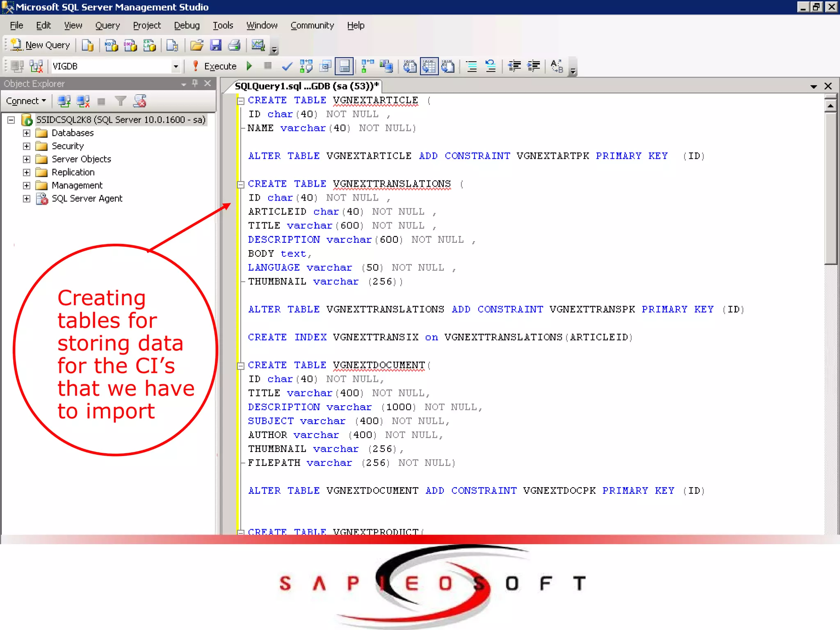840x630 pixels.
Task: Click the Save file icon
Action: point(215,45)
